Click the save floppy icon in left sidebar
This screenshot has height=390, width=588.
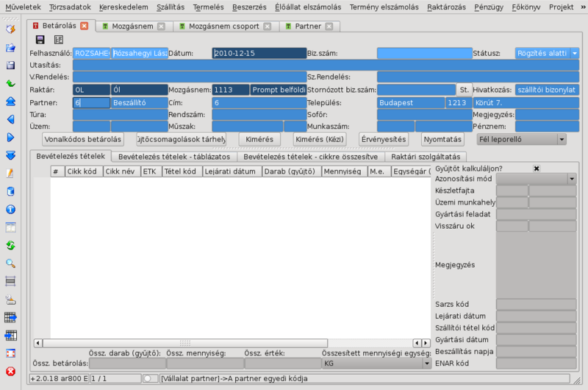[x=10, y=65]
